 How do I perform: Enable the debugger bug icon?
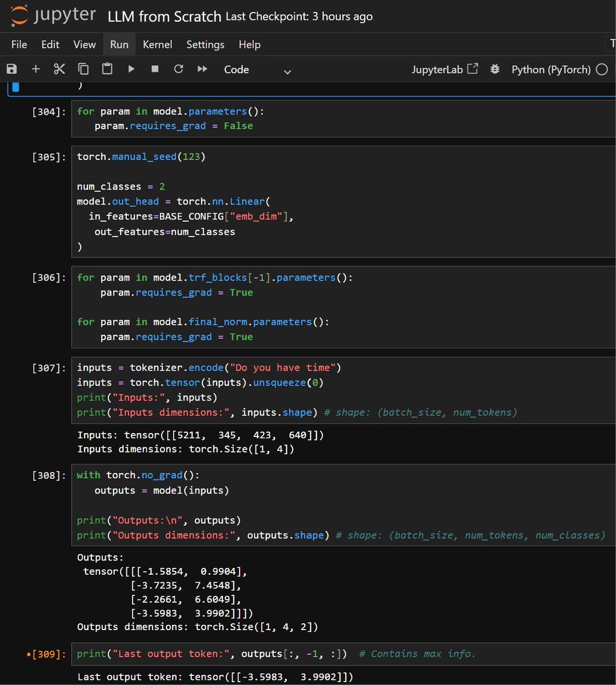pos(494,69)
